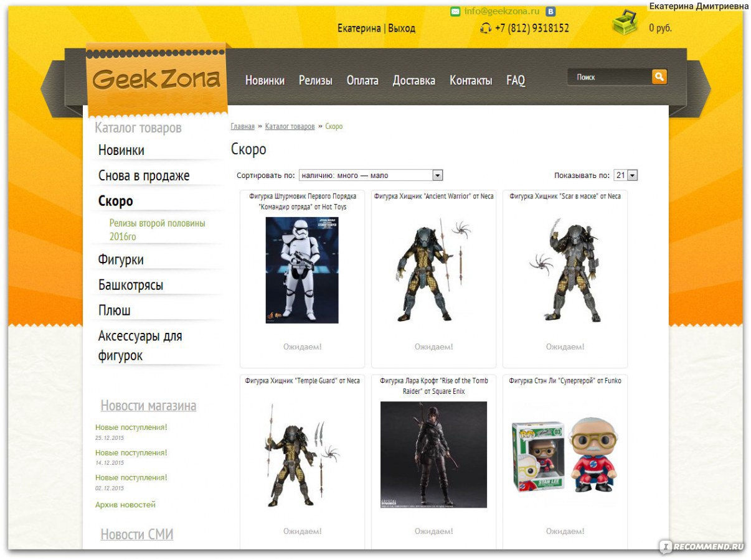Select Аксессуары для фигурок in the sidebar
Screen dimensions: 751x560
point(140,345)
